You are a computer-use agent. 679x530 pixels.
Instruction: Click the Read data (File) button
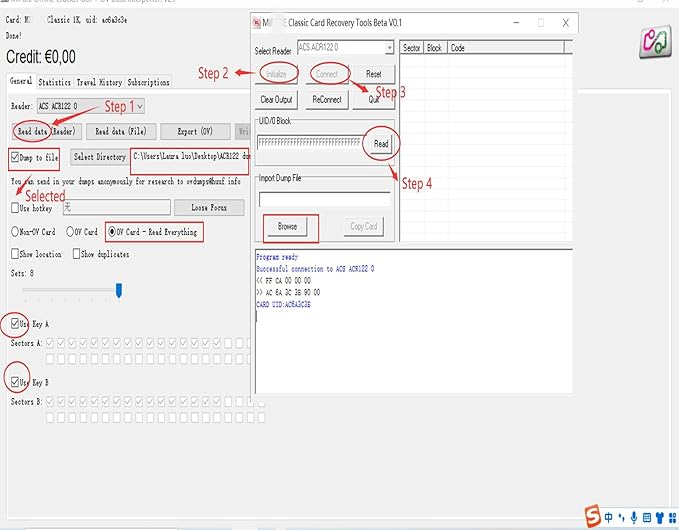point(121,131)
